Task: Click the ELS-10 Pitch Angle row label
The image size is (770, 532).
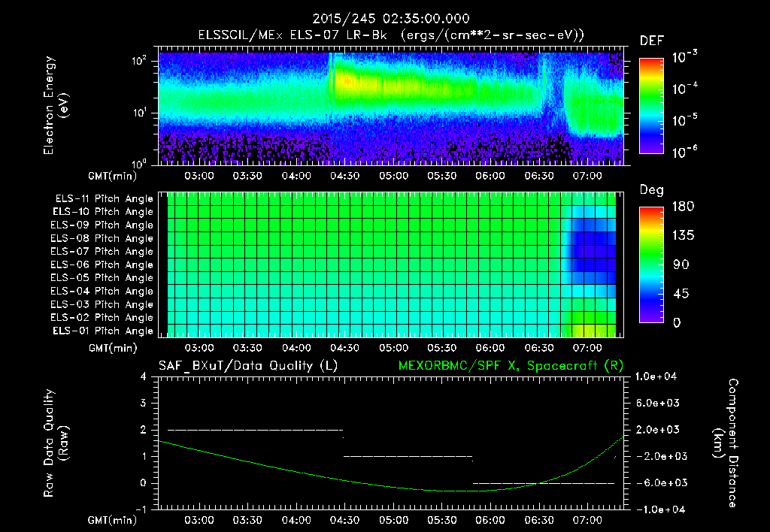Action: point(103,212)
